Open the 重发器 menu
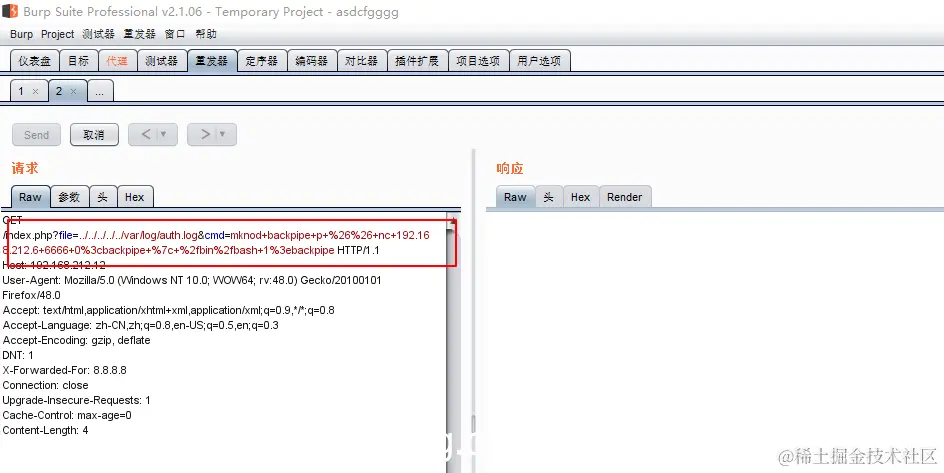 pyautogui.click(x=140, y=34)
